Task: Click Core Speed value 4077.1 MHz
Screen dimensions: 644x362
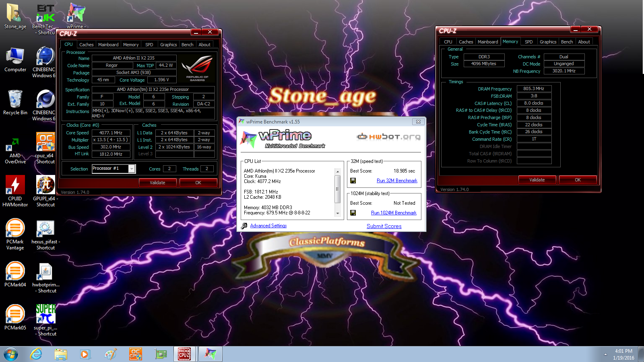Action: click(x=111, y=133)
